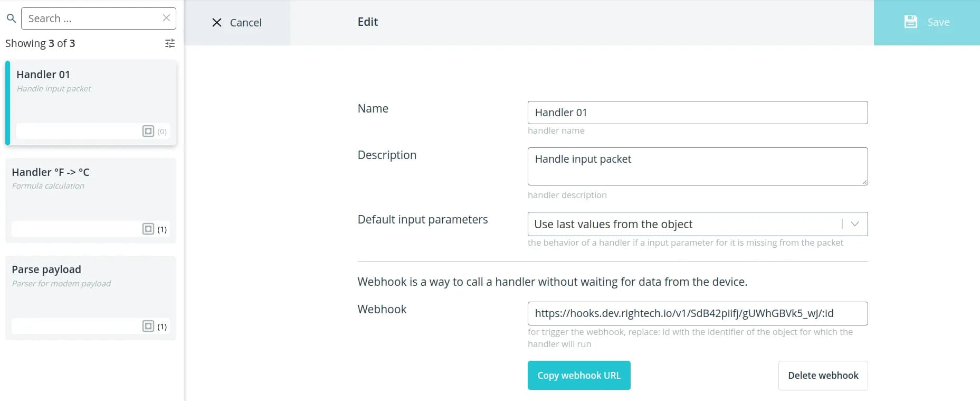Open the 'Use last values from the object' combo box
This screenshot has height=401, width=980.
(x=681, y=224)
